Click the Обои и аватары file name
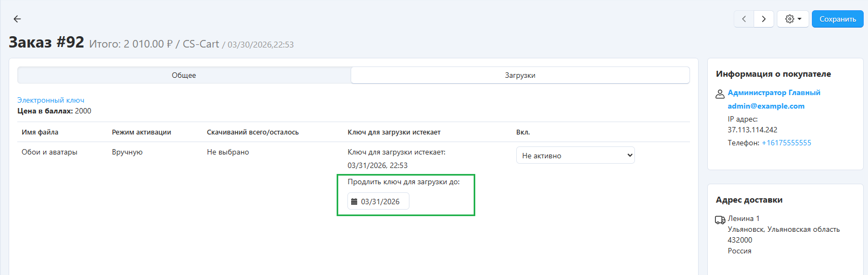This screenshot has height=275, width=868. [x=50, y=152]
